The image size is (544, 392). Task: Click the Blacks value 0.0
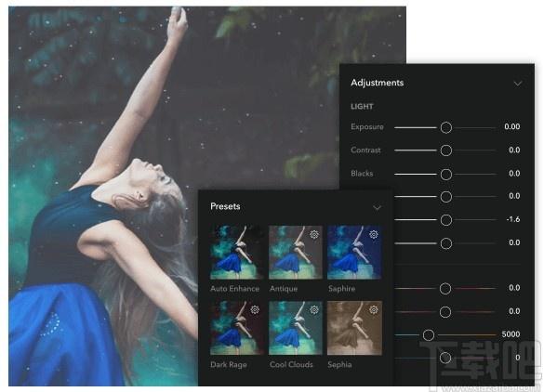[514, 174]
